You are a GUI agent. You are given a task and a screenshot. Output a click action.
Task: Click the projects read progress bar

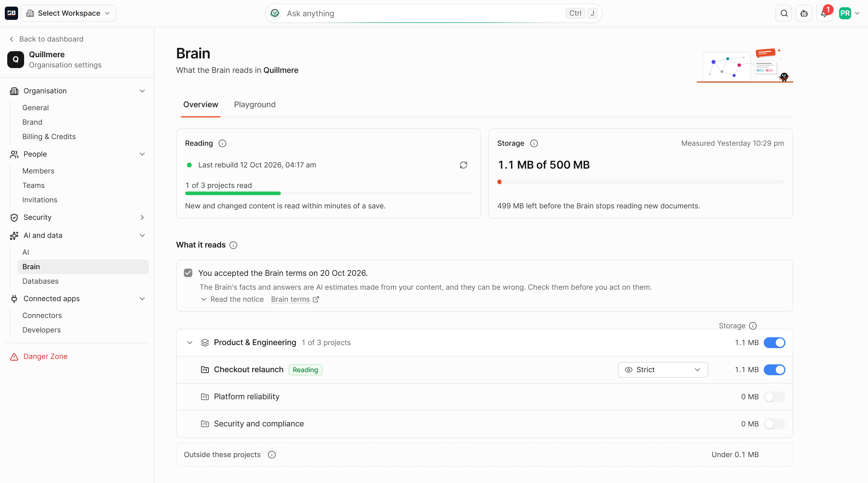[328, 194]
